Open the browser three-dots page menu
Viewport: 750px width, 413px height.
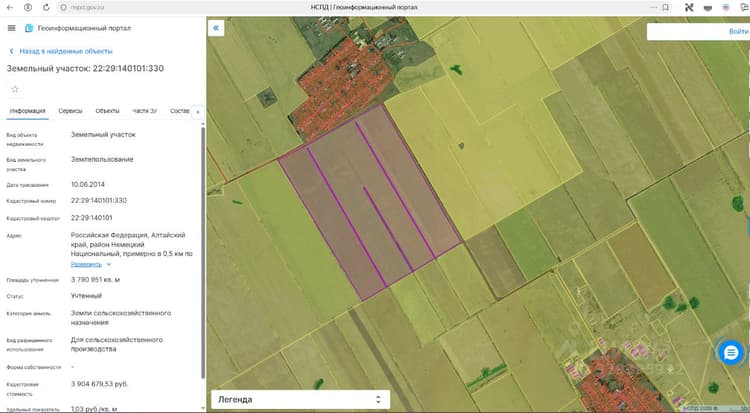tap(654, 7)
